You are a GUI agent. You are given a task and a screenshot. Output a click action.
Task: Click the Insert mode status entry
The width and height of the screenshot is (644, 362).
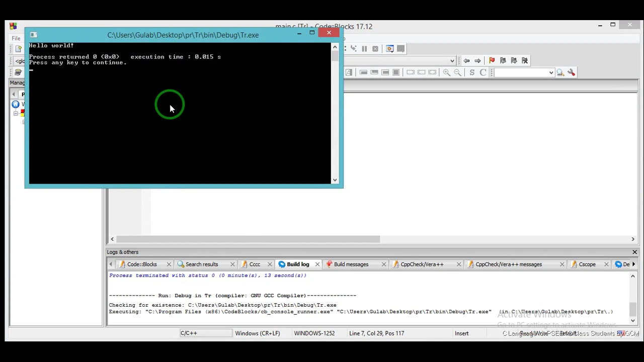(461, 333)
